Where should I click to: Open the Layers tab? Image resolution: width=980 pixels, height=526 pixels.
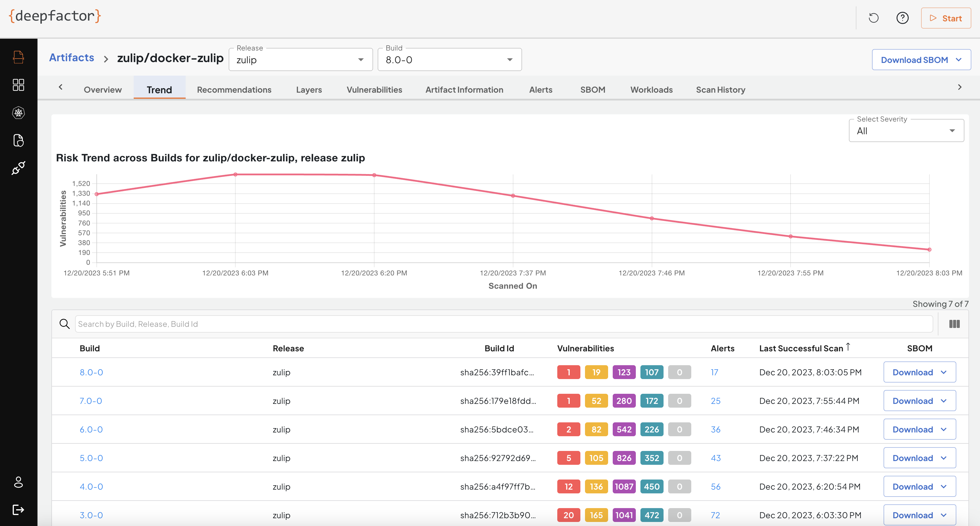(309, 90)
